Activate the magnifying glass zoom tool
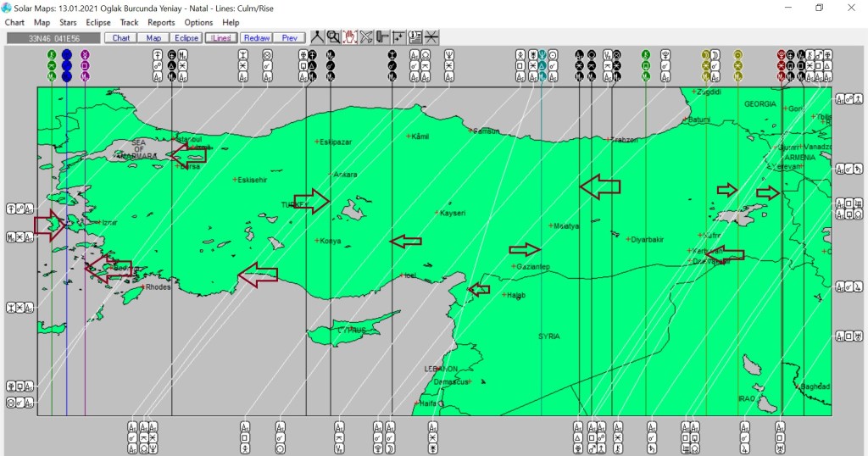 click(x=333, y=37)
